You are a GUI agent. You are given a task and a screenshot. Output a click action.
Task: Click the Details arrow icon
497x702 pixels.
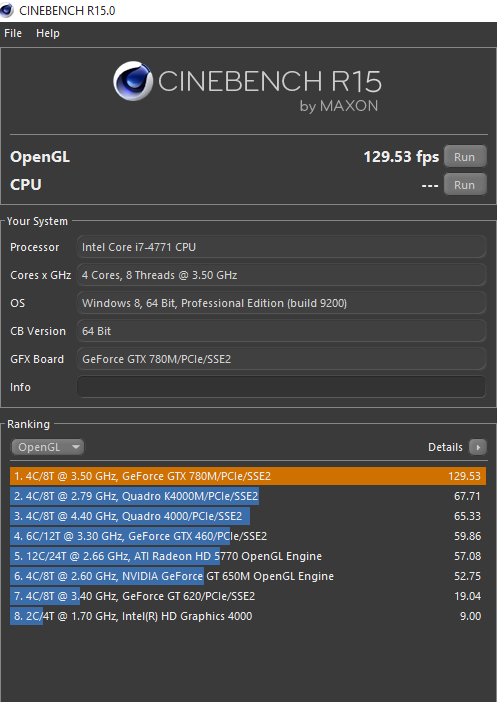point(478,447)
